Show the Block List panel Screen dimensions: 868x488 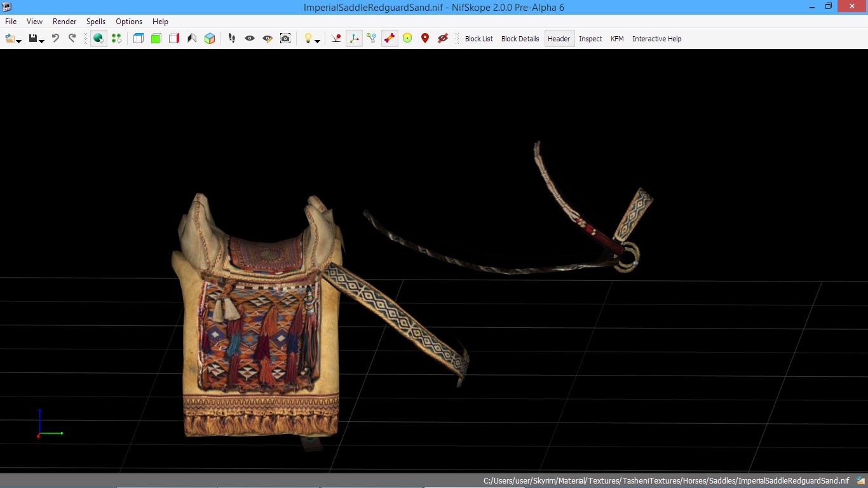(478, 39)
